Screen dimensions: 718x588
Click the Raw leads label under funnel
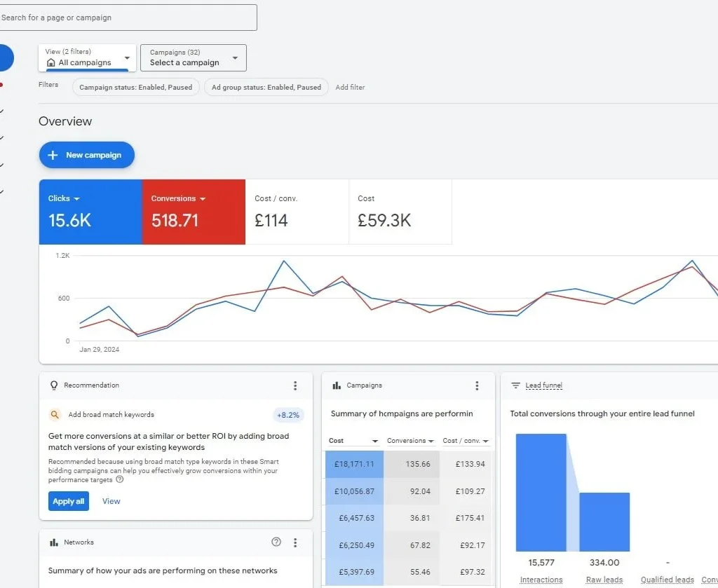click(x=604, y=580)
